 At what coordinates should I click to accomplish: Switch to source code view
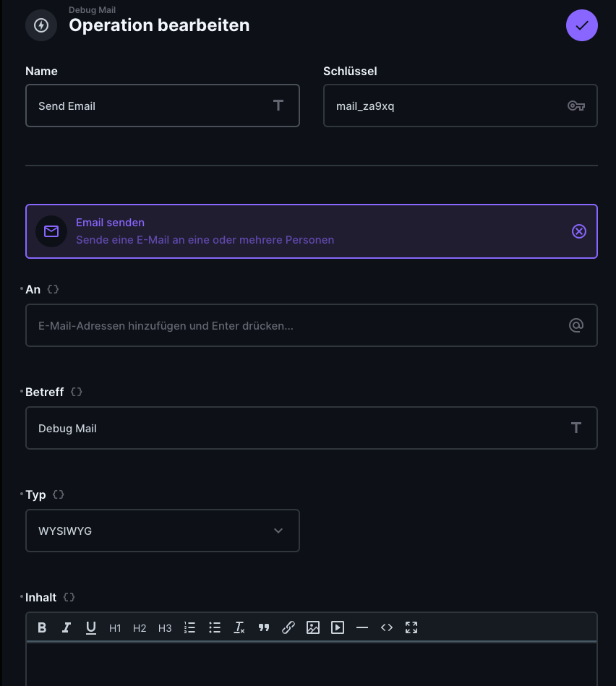pos(387,627)
